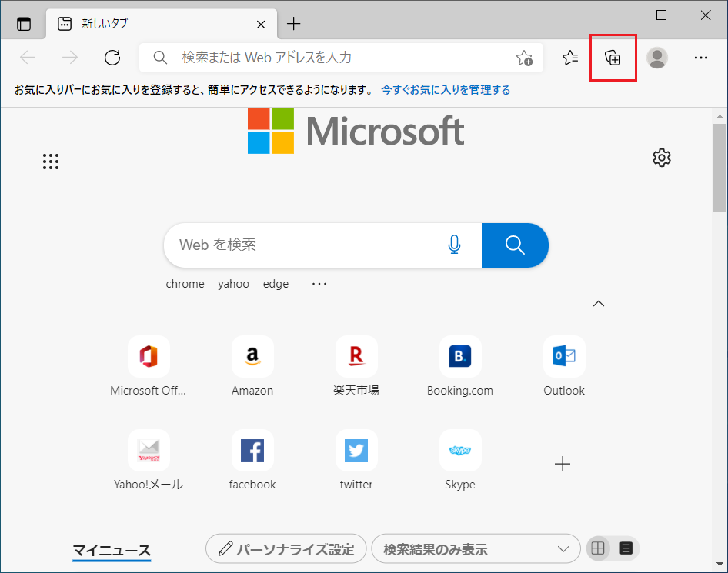Image resolution: width=728 pixels, height=573 pixels.
Task: Collapse the quick links section
Action: pyautogui.click(x=599, y=304)
